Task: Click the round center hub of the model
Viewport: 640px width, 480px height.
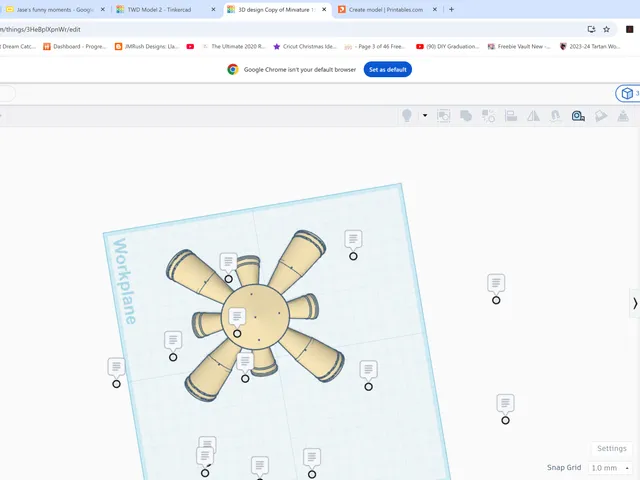Action: [x=263, y=316]
